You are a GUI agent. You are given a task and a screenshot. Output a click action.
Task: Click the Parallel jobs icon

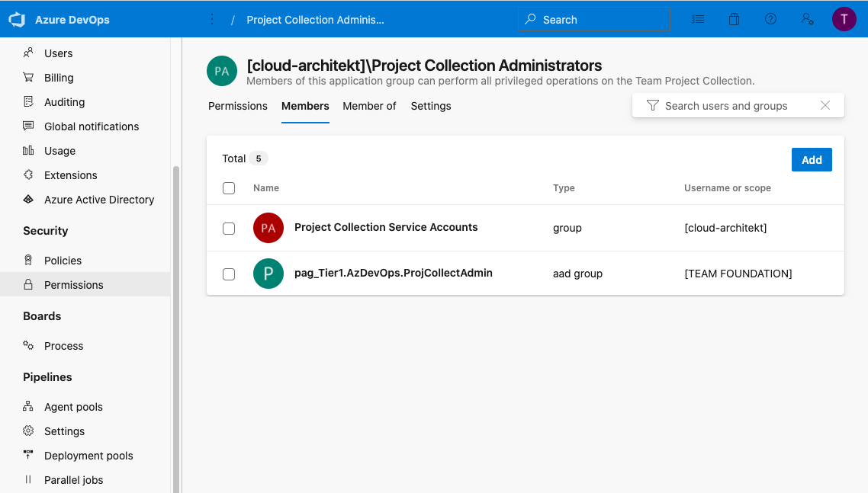point(28,479)
